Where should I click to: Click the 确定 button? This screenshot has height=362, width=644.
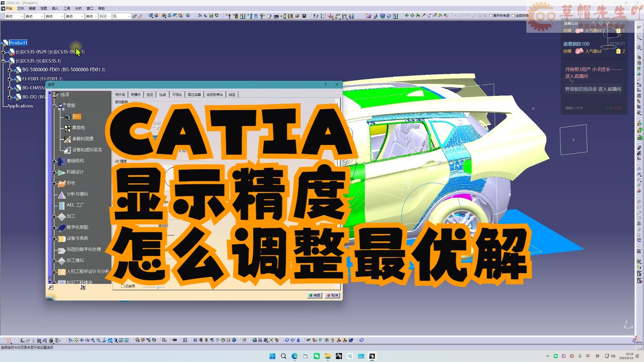click(315, 295)
